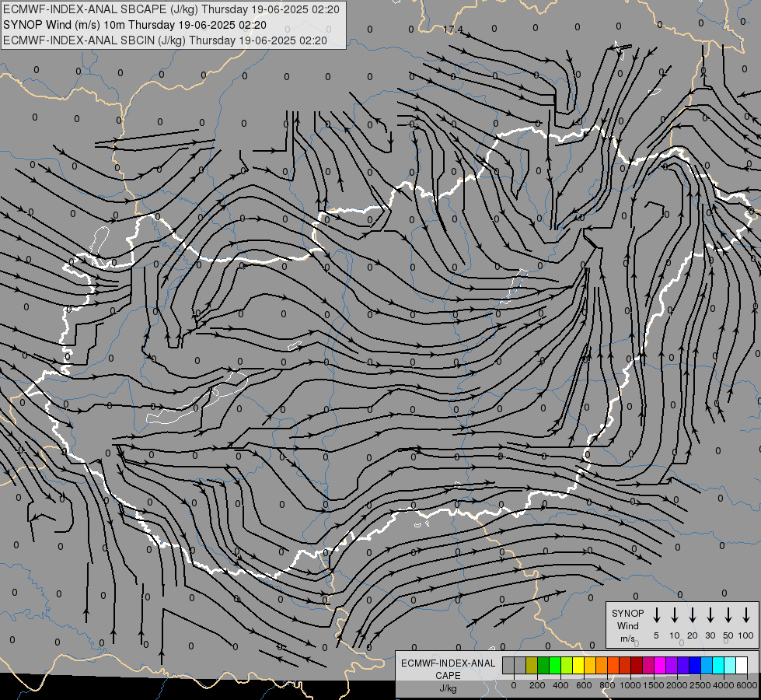
Task: Pick the pure blue CAPE swatch
Action: pos(694,665)
